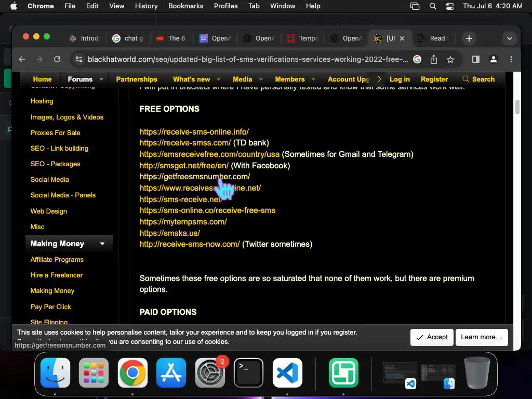This screenshot has height=399, width=532.
Task: Expand the What's new dropdown arrow
Action: pos(219,79)
